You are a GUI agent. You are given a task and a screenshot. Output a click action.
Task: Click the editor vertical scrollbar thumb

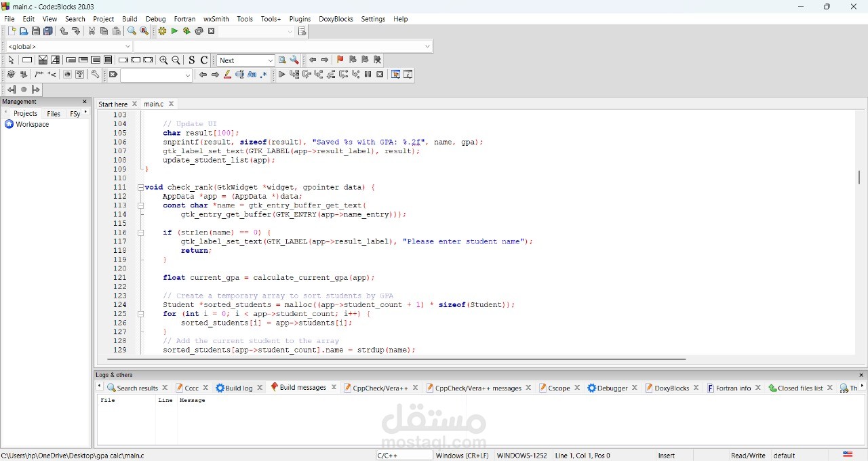click(x=859, y=177)
